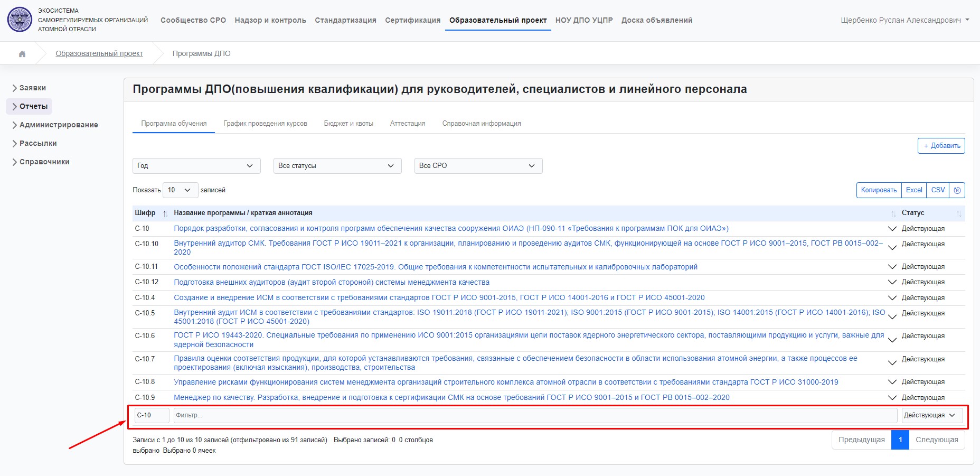Viewport: 980px width, 476px height.
Task: Export the table to Excel
Action: pyautogui.click(x=914, y=190)
